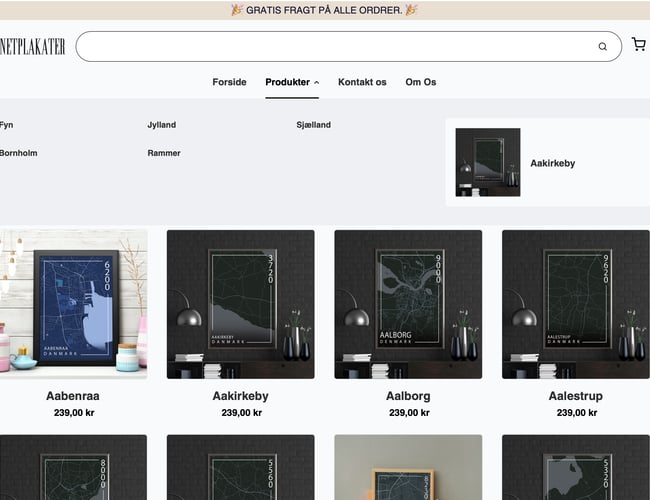View the Aalestrup poster image

575,304
